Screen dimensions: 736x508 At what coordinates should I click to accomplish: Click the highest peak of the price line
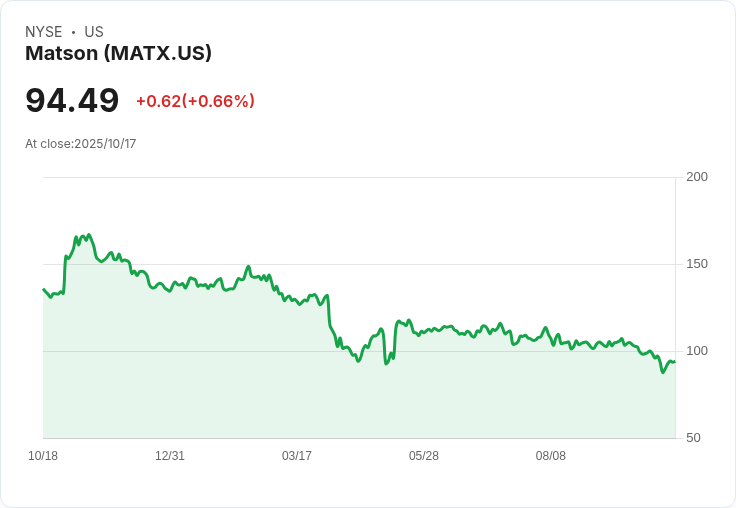coord(88,235)
